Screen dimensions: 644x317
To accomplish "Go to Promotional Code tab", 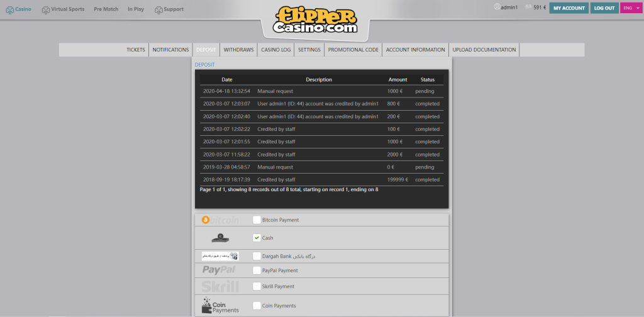I will click(x=353, y=50).
